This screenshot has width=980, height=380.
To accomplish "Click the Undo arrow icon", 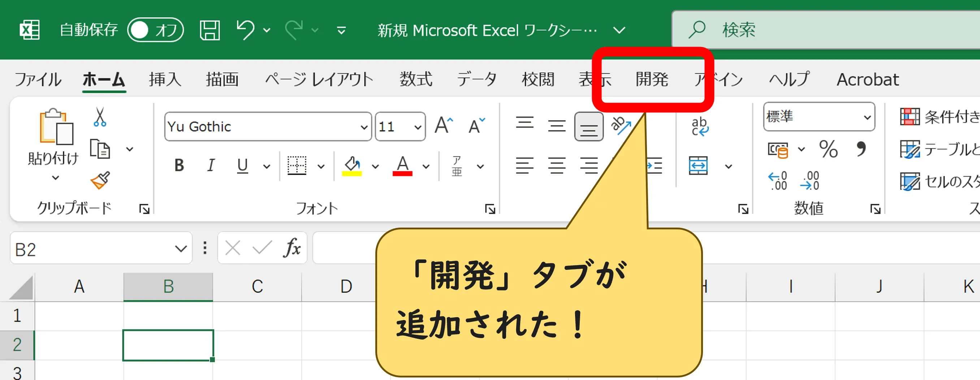I will [245, 30].
